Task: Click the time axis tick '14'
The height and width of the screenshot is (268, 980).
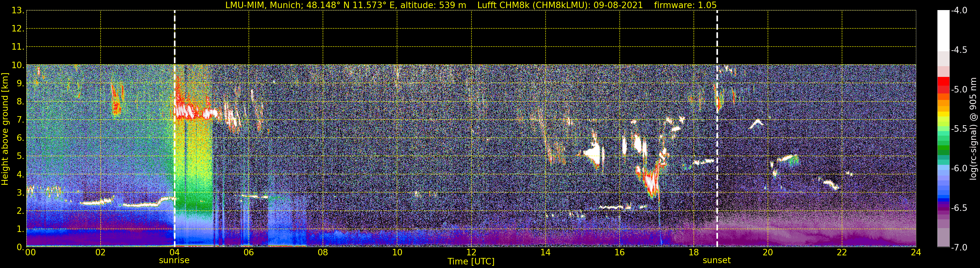Action: [x=545, y=252]
